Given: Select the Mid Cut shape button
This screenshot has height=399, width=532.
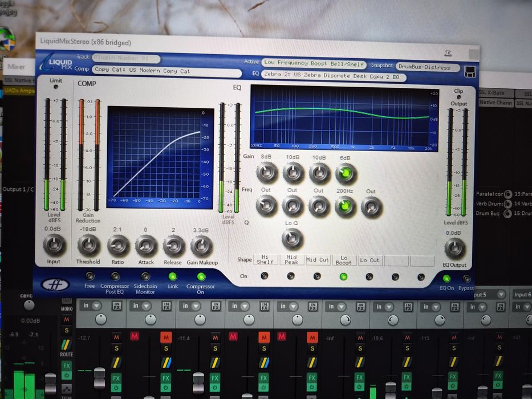Looking at the screenshot, I should [317, 260].
